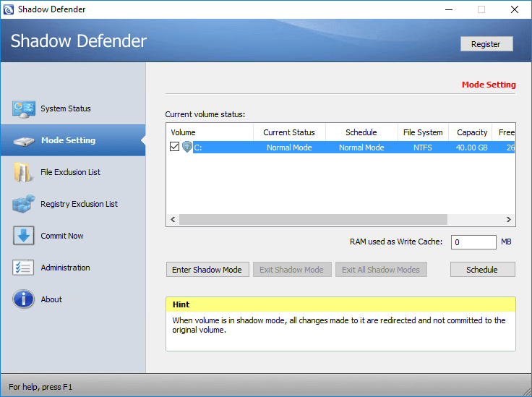Click the Register button
The height and width of the screenshot is (397, 532).
pyautogui.click(x=486, y=44)
